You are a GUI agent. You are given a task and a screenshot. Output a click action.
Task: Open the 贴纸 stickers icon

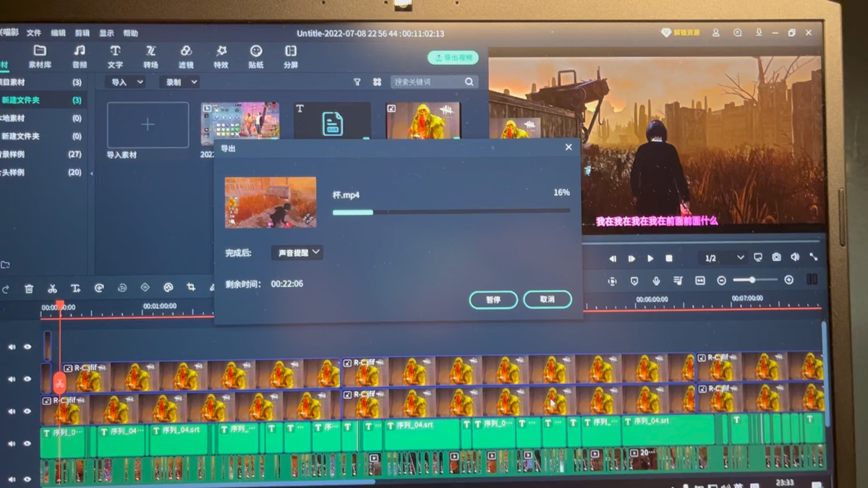click(x=256, y=51)
